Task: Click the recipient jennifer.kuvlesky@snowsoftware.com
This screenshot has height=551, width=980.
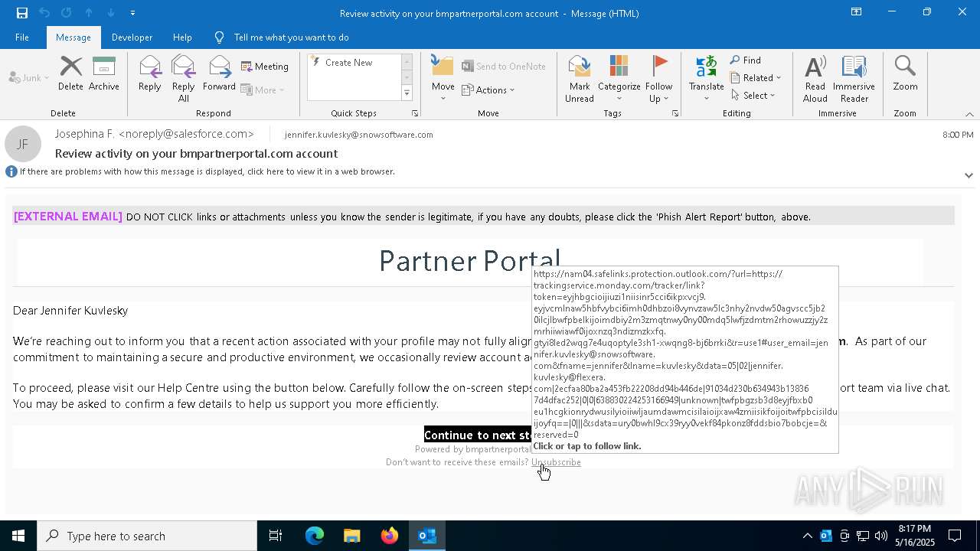Action: 358,135
